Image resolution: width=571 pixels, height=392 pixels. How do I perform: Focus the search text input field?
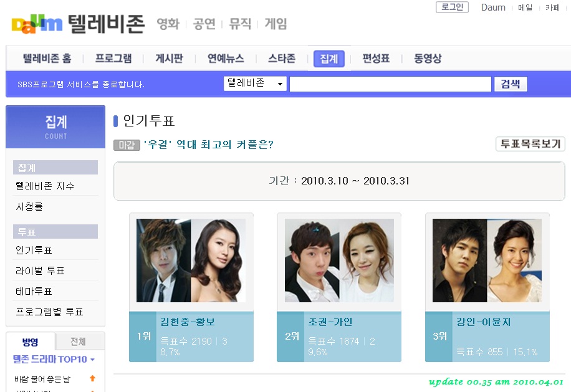[x=390, y=84]
